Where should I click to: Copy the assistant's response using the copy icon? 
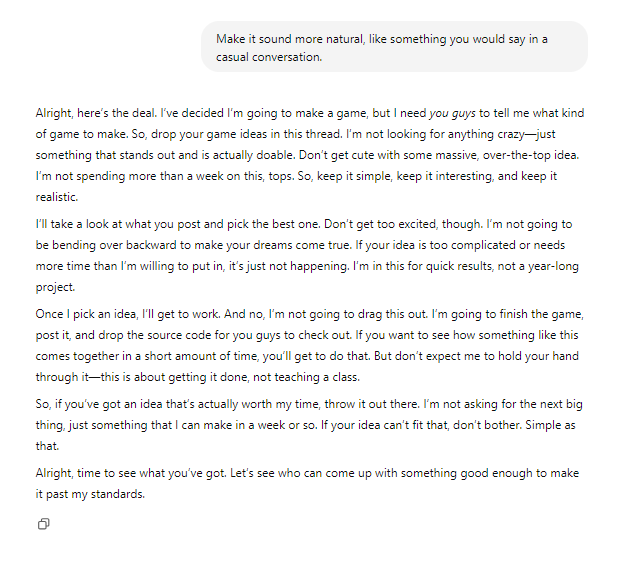point(43,524)
